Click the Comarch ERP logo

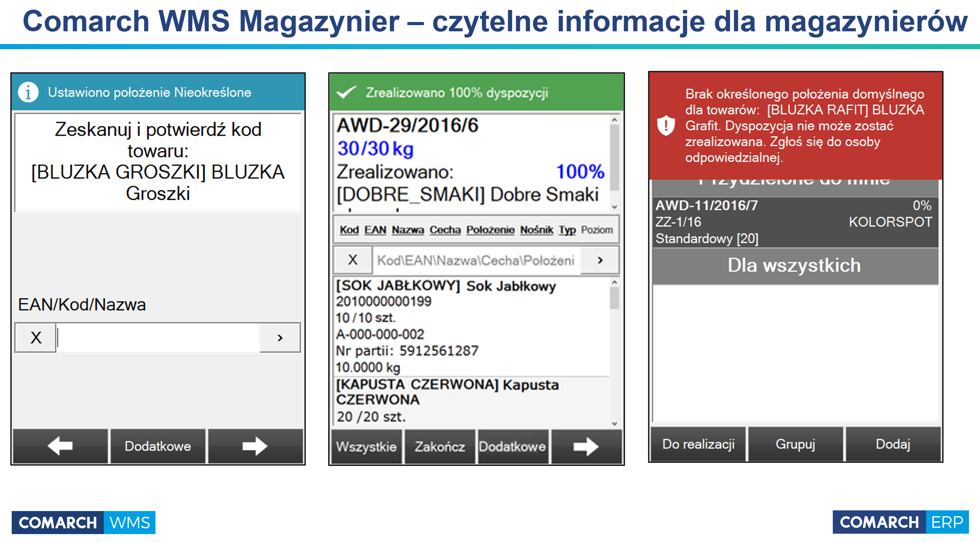[901, 522]
